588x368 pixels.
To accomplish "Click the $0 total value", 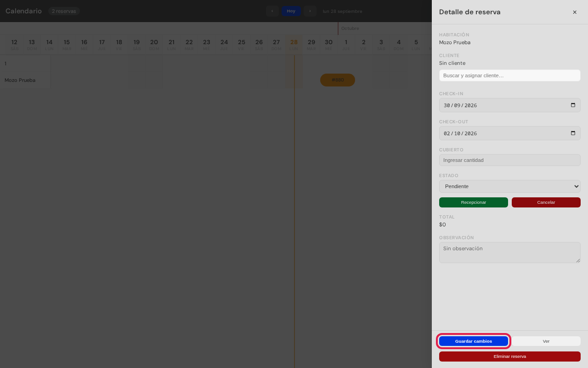I will [x=442, y=224].
